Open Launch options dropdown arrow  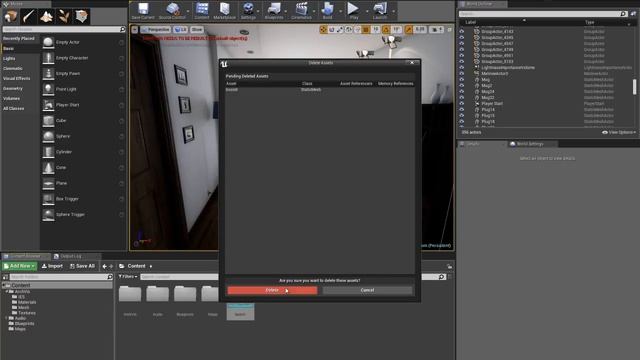pos(393,11)
